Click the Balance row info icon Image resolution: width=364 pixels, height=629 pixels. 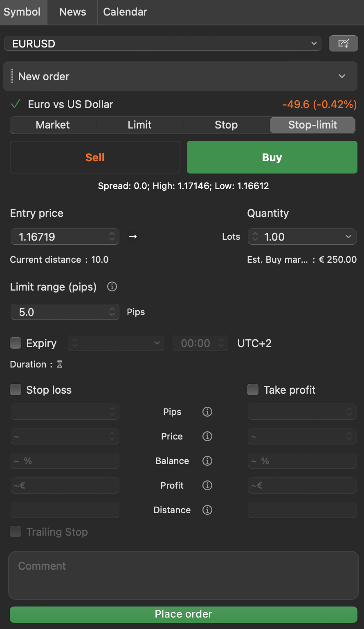207,461
